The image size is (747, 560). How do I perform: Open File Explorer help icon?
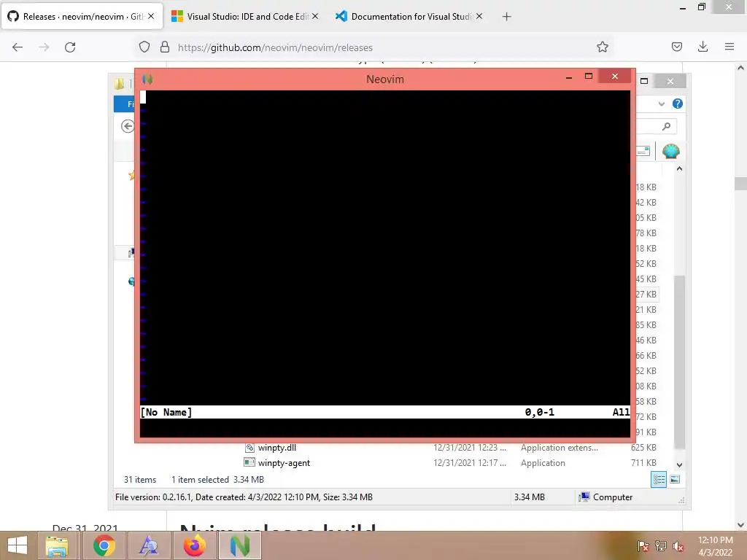(x=677, y=104)
